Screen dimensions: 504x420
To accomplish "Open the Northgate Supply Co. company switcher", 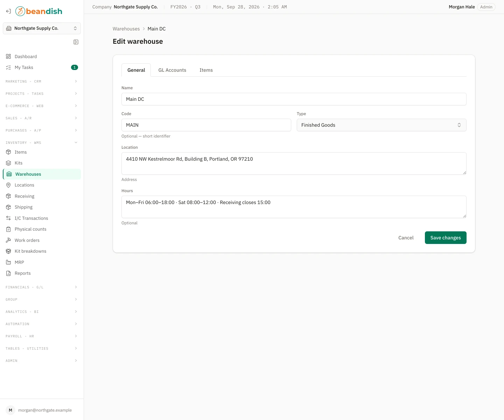I will [x=42, y=28].
